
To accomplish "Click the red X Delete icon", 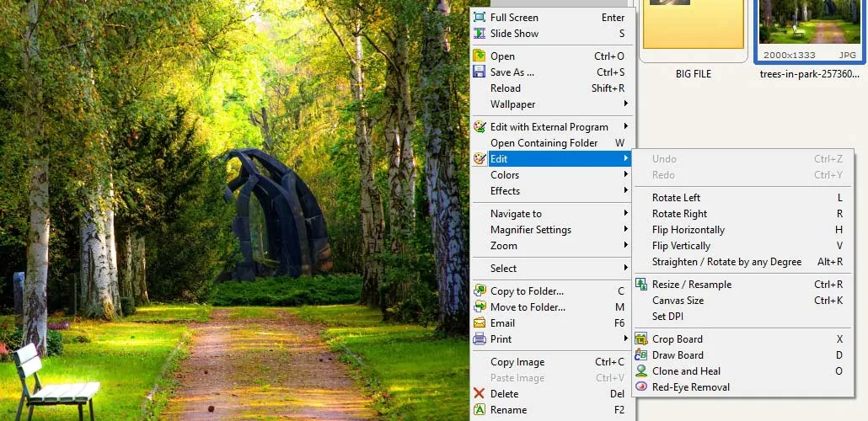I will click(479, 394).
